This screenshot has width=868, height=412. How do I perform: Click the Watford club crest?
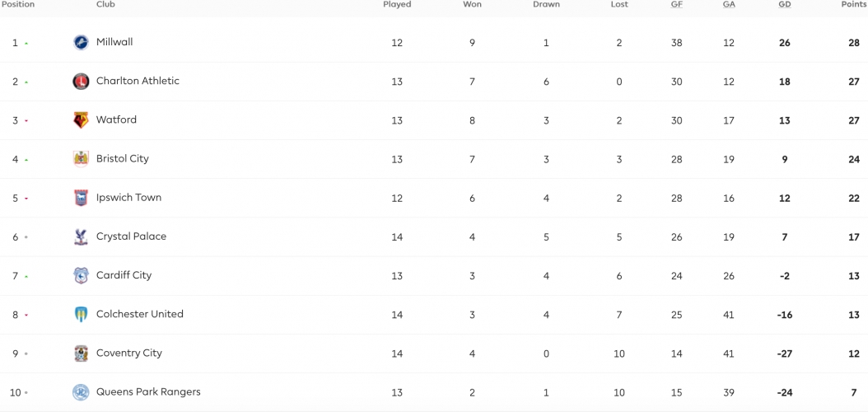coord(81,120)
